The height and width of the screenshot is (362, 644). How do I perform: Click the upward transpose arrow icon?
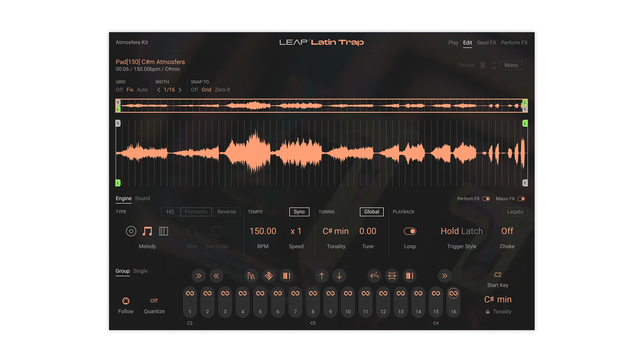point(321,276)
